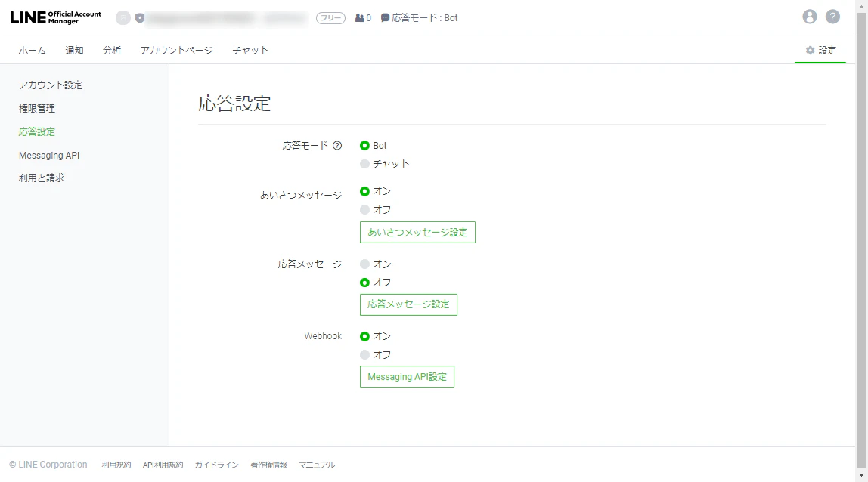The height and width of the screenshot is (482, 868).
Task: Open the help question mark icon in header
Action: click(832, 17)
